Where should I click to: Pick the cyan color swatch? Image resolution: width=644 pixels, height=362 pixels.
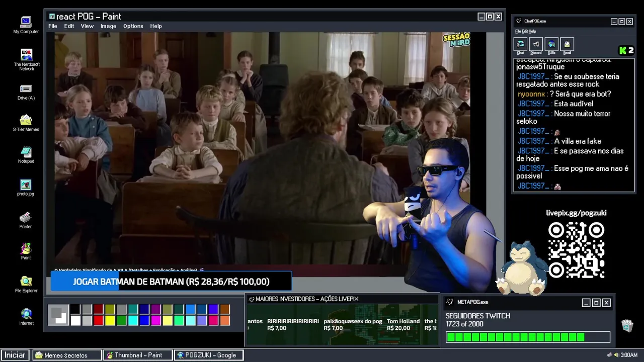click(x=133, y=320)
